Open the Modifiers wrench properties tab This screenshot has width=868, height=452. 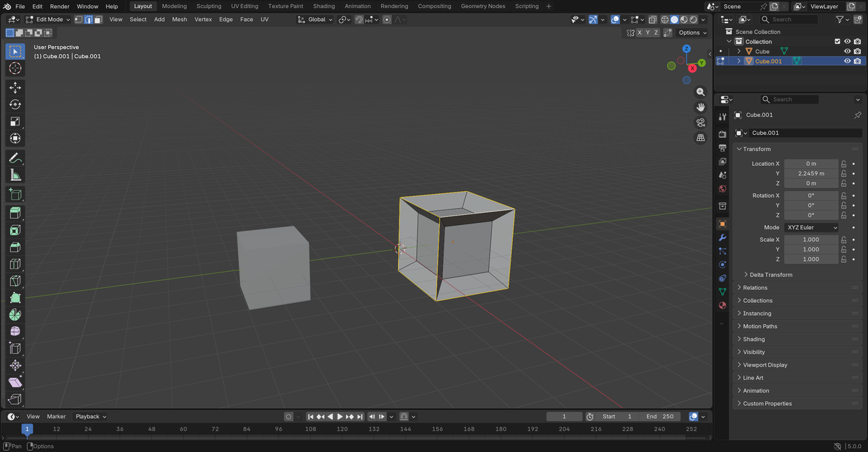(722, 238)
